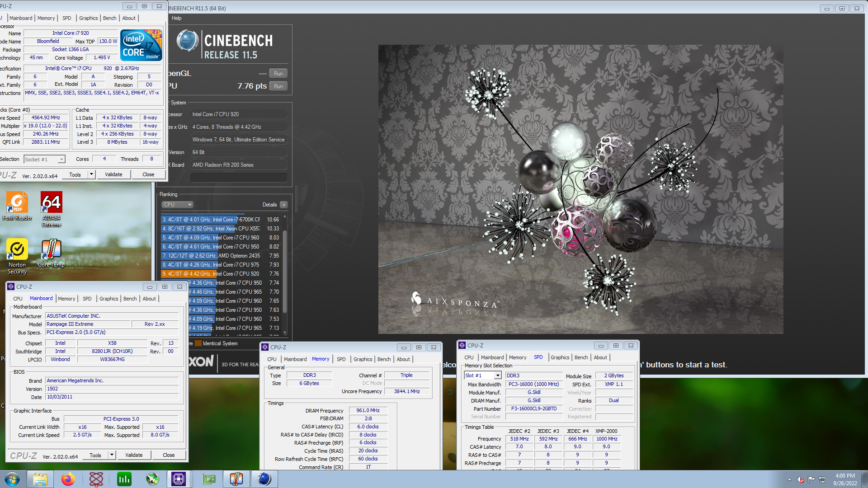This screenshot has height=488, width=868.
Task: Click the Windows Start orb
Action: tap(12, 479)
